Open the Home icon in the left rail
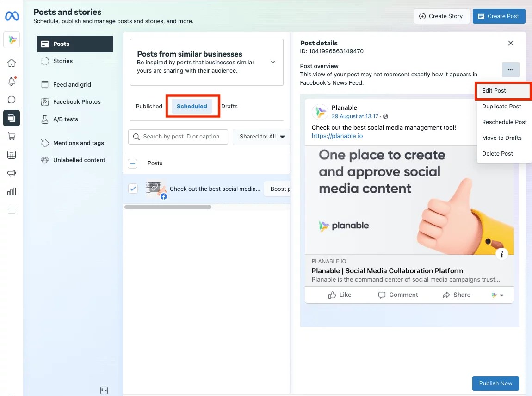532x396 pixels. coord(11,63)
